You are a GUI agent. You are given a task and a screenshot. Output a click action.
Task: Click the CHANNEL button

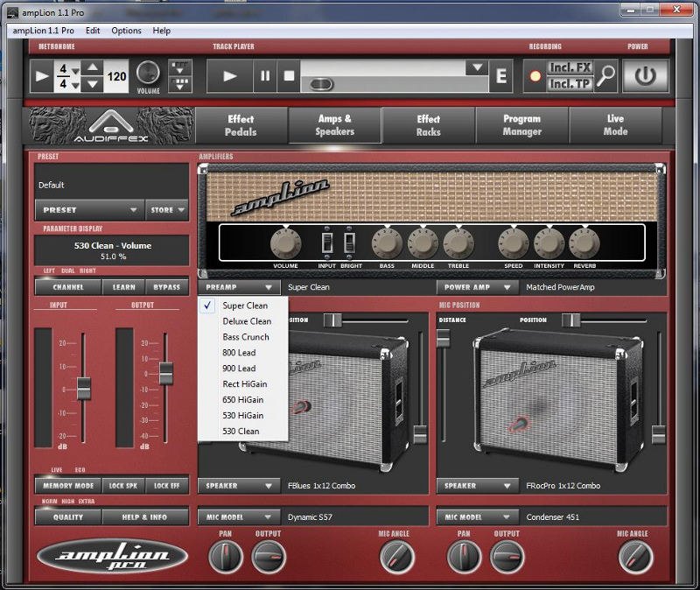(x=68, y=287)
